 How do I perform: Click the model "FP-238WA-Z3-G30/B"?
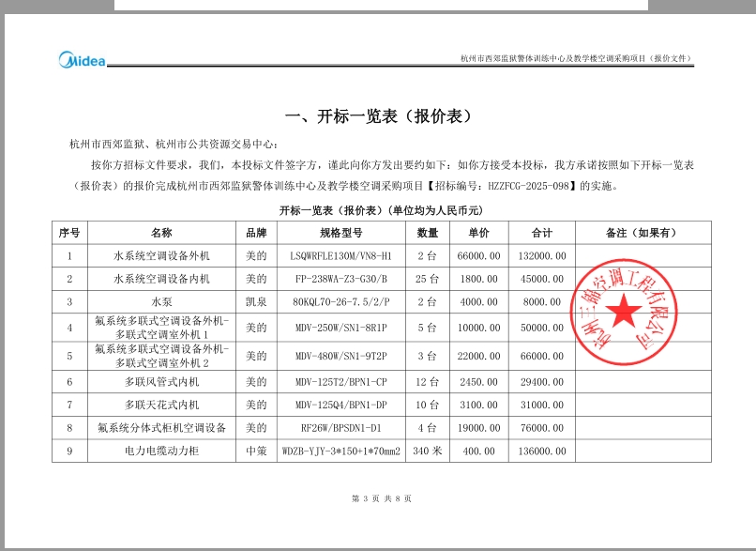340,279
